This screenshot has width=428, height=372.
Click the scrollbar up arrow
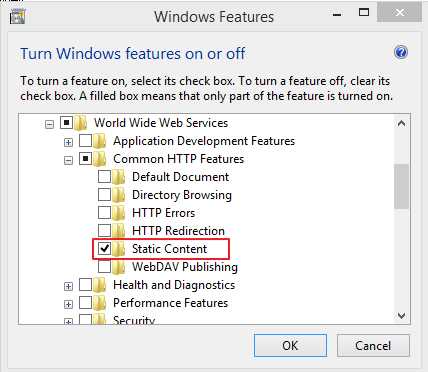(401, 124)
